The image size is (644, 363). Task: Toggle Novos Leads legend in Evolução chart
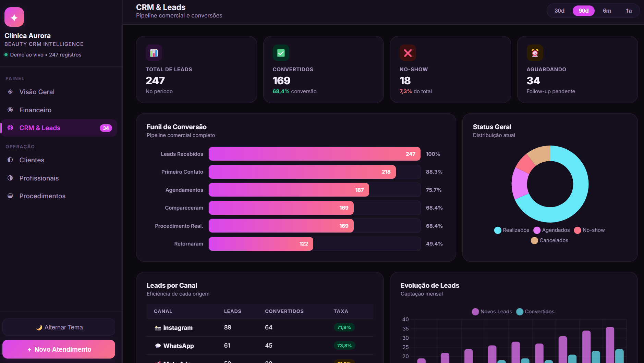[x=492, y=312]
